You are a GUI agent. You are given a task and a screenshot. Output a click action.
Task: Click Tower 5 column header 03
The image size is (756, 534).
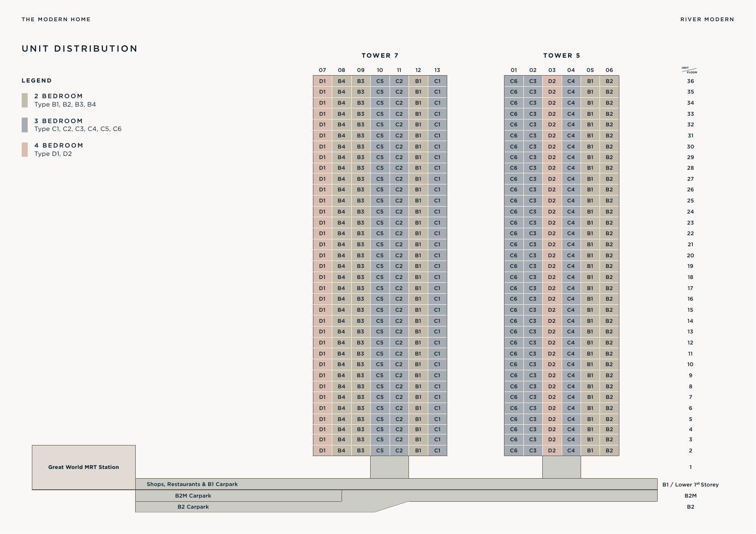552,70
